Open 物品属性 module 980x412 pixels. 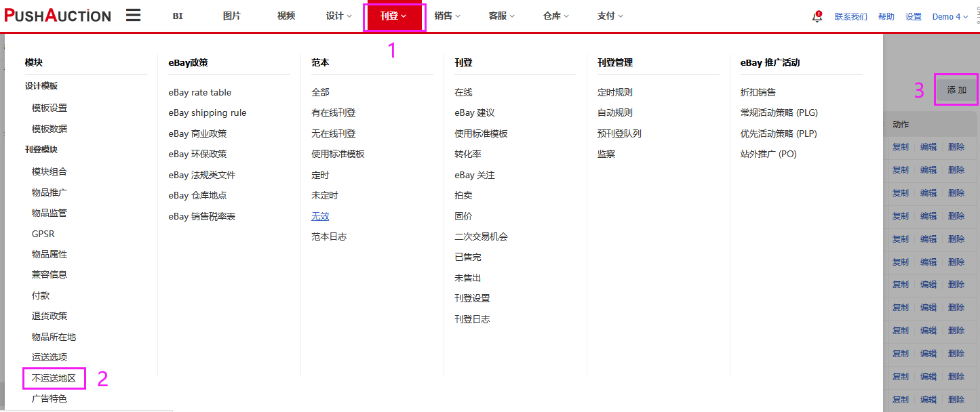50,254
